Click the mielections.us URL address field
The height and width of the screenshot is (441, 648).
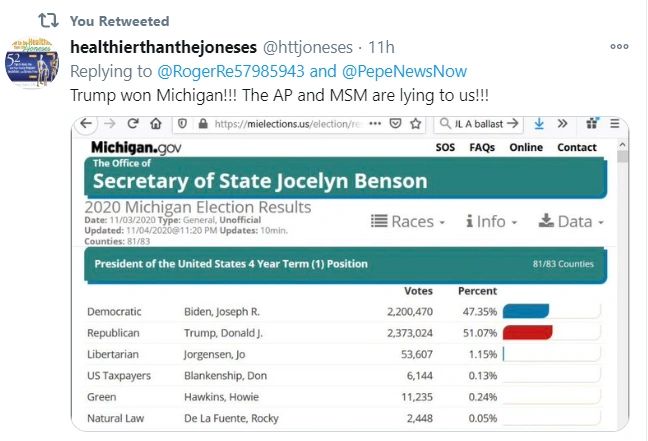(x=290, y=124)
